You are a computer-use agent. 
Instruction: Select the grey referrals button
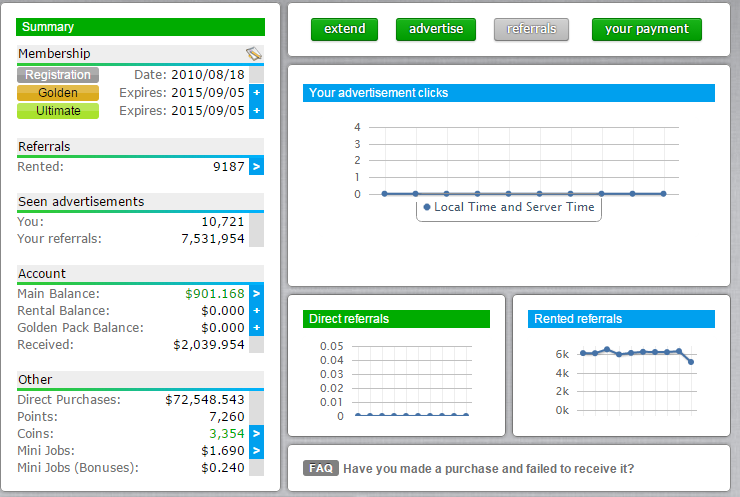(x=531, y=29)
